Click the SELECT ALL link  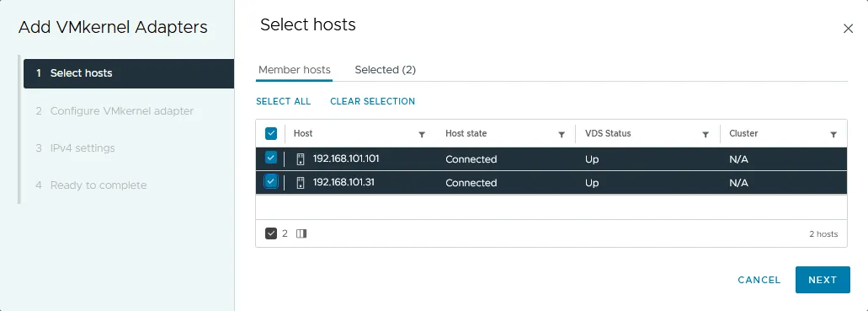pos(284,101)
